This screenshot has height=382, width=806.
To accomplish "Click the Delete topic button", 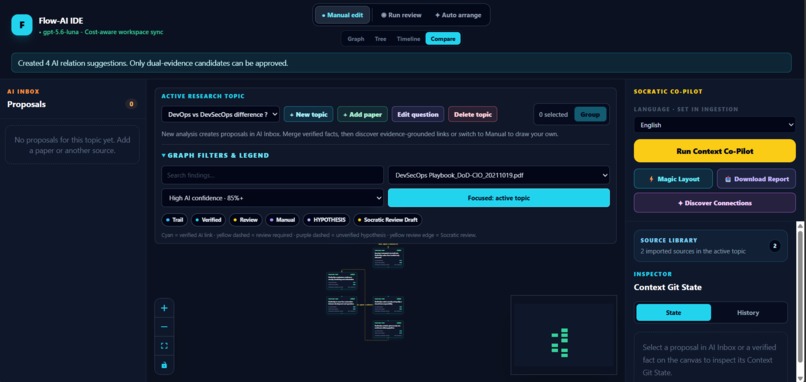I will [x=473, y=115].
